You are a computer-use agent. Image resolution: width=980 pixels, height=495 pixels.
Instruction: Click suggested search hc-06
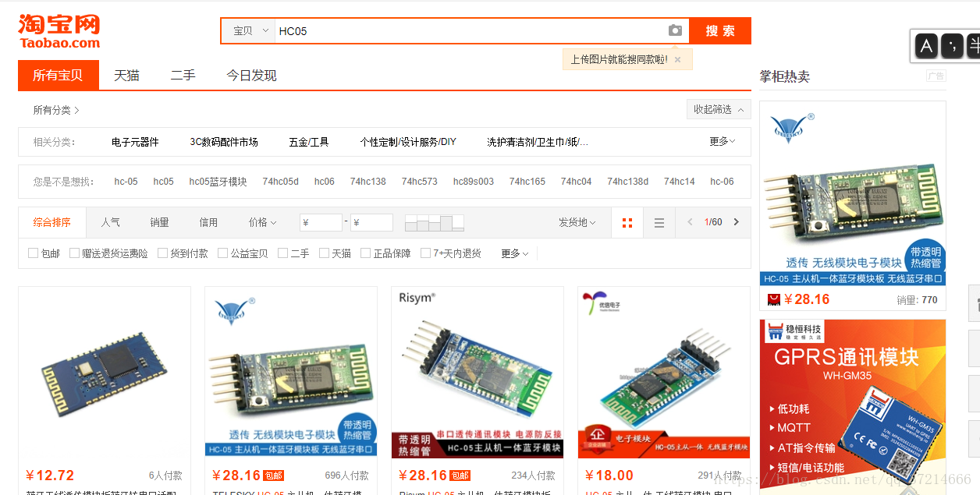pos(722,182)
